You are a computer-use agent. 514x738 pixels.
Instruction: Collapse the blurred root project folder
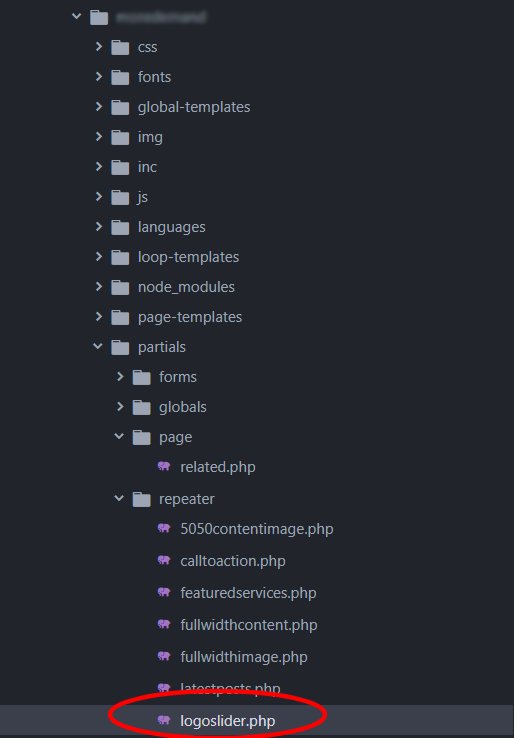[76, 16]
